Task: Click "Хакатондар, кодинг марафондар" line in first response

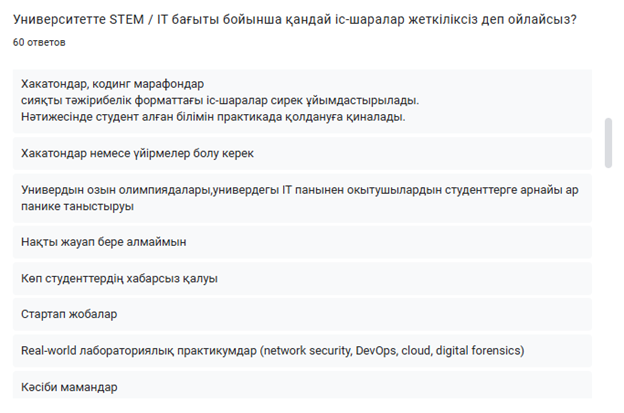Action: coord(119,84)
